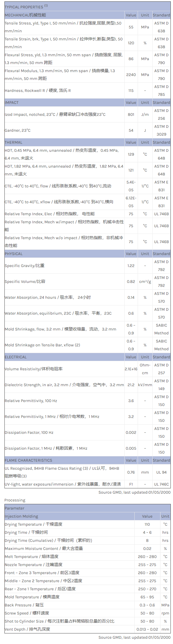Click the Processing section label
This screenshot has height=644, width=173.
(x=15, y=500)
